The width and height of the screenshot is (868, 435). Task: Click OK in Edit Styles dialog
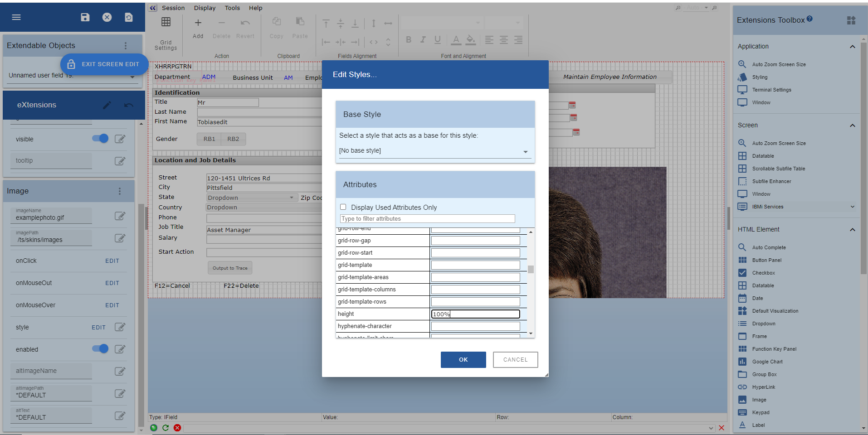tap(463, 360)
